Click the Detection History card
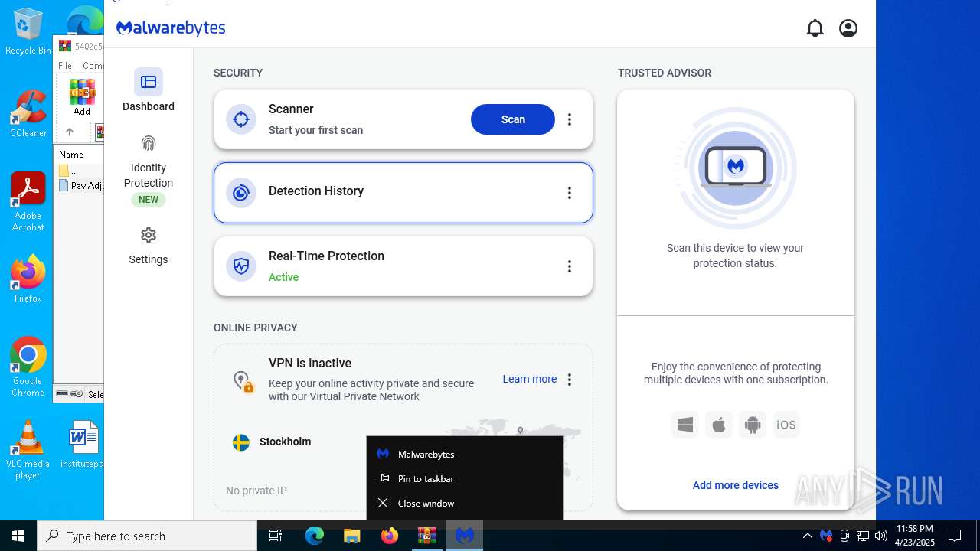Viewport: 980px width, 551px height. pos(403,193)
